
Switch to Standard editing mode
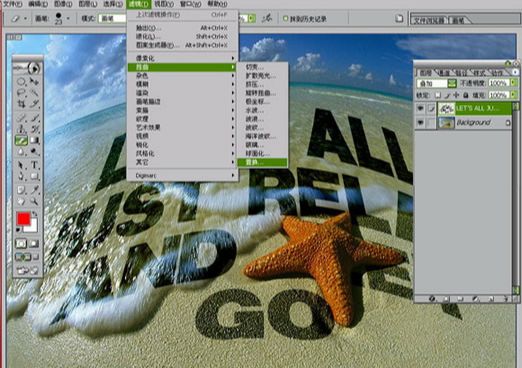click(21, 244)
